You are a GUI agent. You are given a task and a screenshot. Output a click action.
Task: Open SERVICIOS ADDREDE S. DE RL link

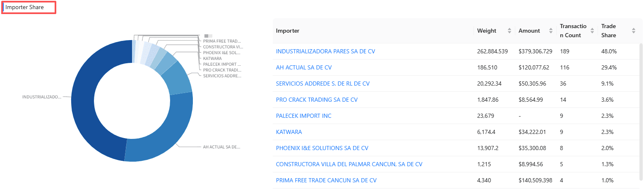pos(323,84)
